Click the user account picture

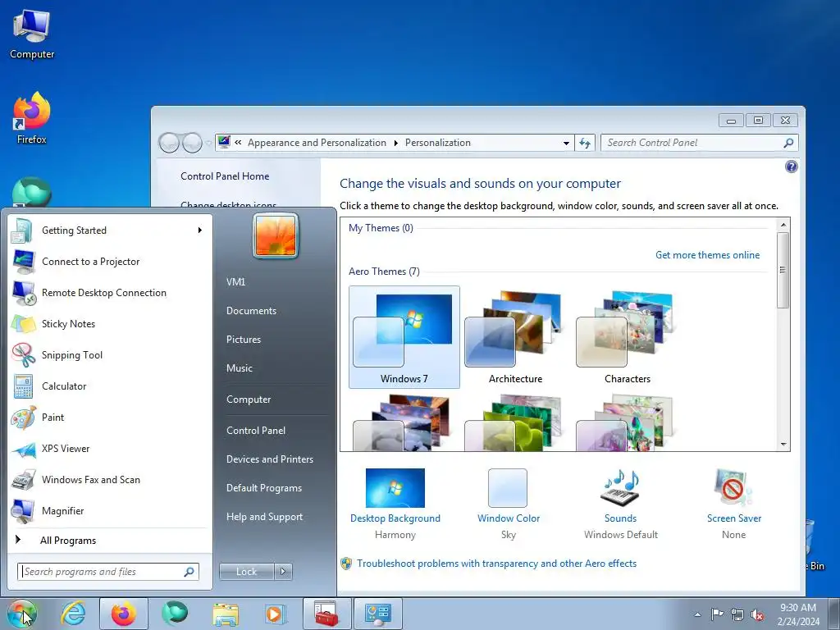[x=276, y=235]
